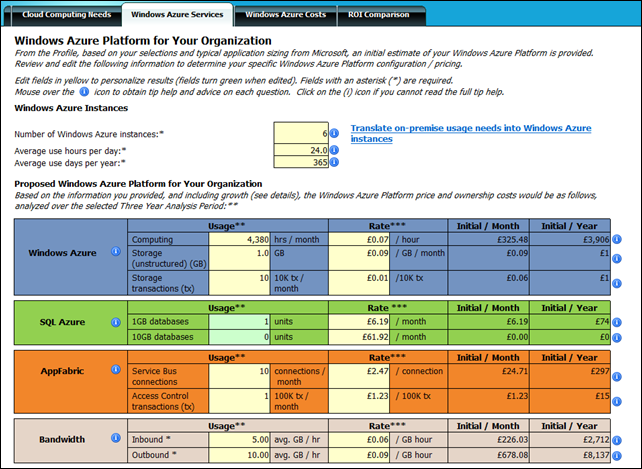
Task: Open the Windows Azure Costs tab
Action: tap(285, 15)
